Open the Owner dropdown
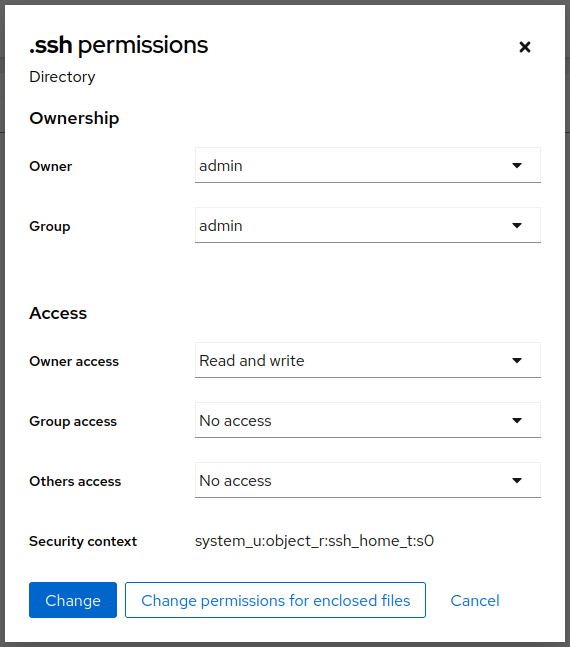Screen dimensions: 570x647 368,165
